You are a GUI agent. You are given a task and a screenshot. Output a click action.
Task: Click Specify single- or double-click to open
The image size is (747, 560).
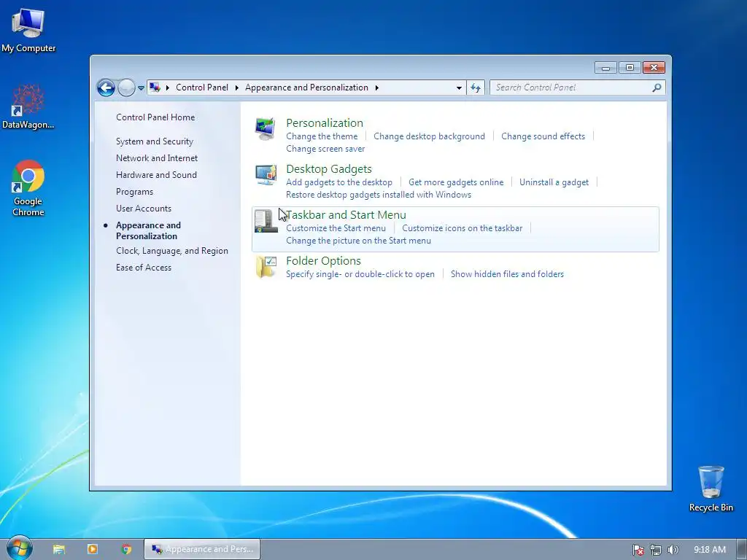point(360,274)
